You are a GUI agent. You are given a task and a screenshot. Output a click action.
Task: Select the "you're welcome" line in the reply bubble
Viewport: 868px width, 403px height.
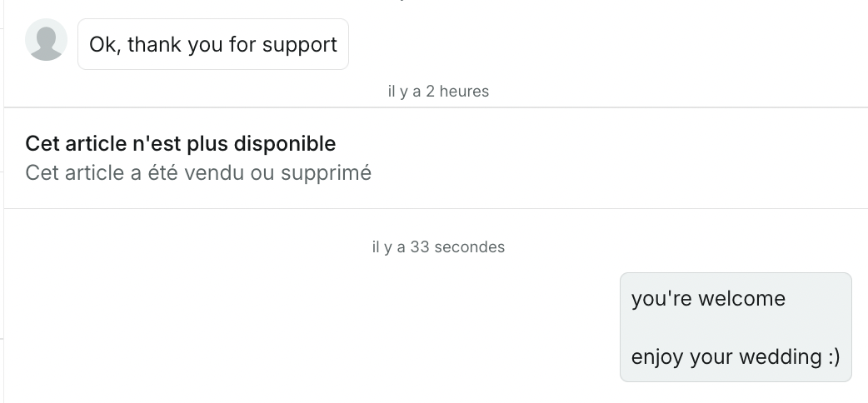pyautogui.click(x=708, y=298)
